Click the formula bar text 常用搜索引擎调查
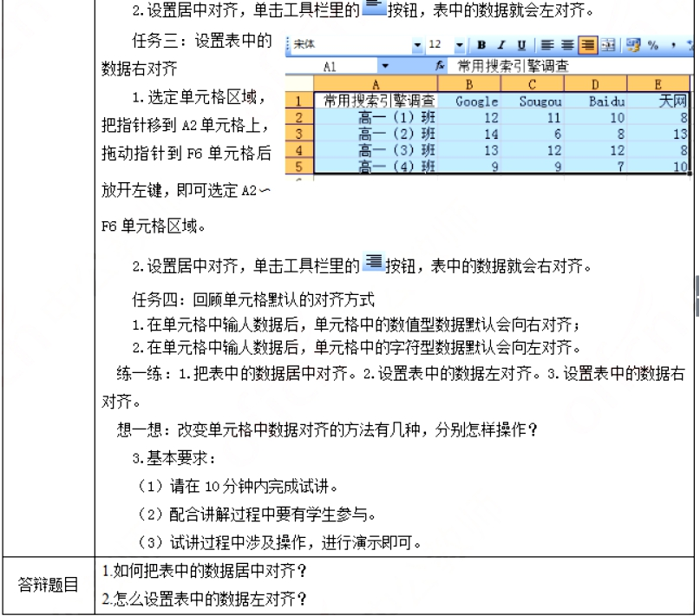 [x=514, y=66]
